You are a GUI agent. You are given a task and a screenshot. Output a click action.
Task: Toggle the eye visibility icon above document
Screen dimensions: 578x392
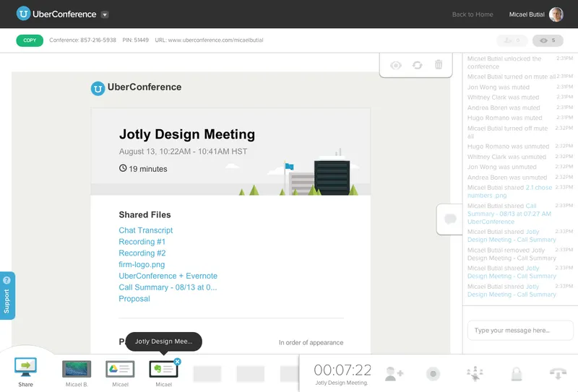click(395, 65)
